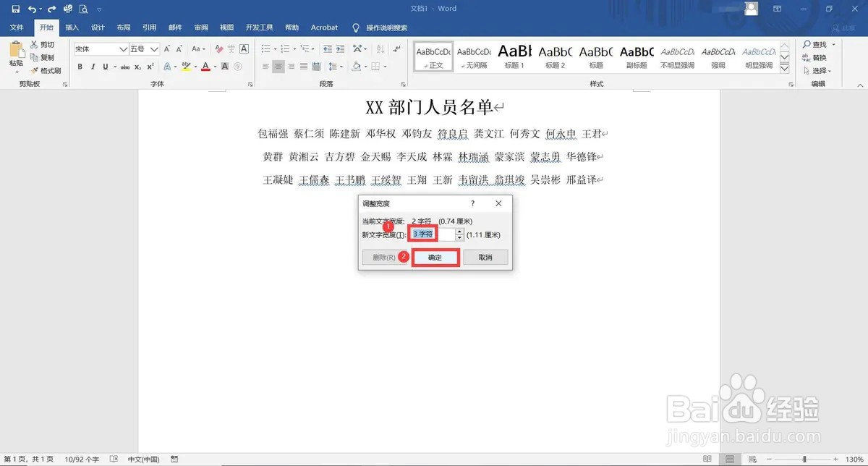Click Copy (复制) in the clipboard group
The image size is (868, 466).
click(x=42, y=57)
